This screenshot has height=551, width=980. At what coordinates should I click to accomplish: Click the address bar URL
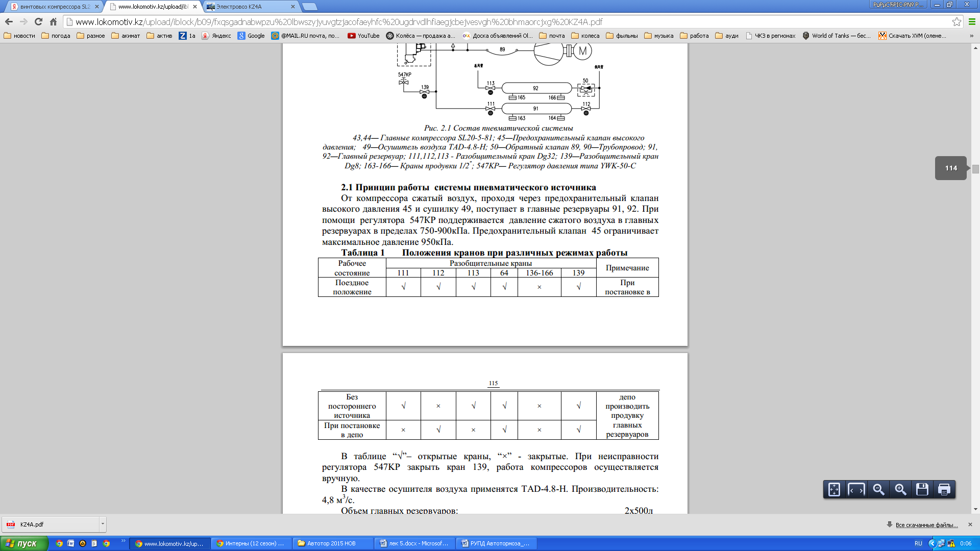click(339, 22)
